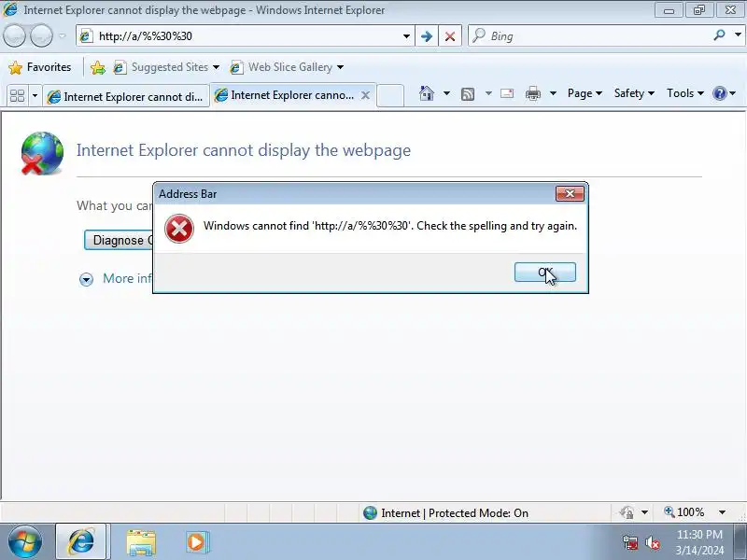Click the Internet Explorer taskbar icon

81,541
